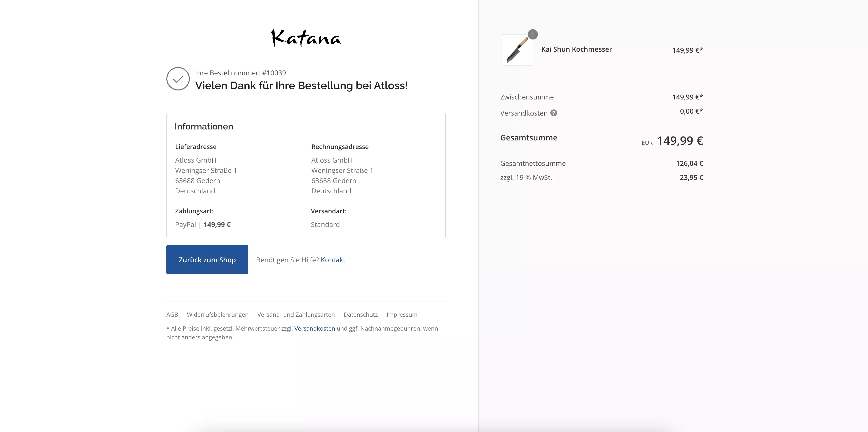Click the Zwischensumme amount 149,99 €*
This screenshot has width=868, height=432.
coord(687,97)
